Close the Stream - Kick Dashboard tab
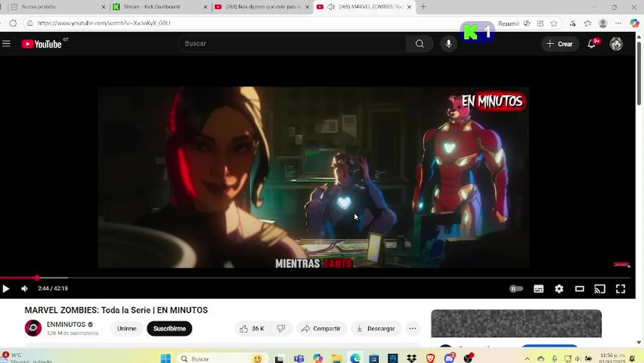Viewport: 644px width, 363px height. coord(205,7)
